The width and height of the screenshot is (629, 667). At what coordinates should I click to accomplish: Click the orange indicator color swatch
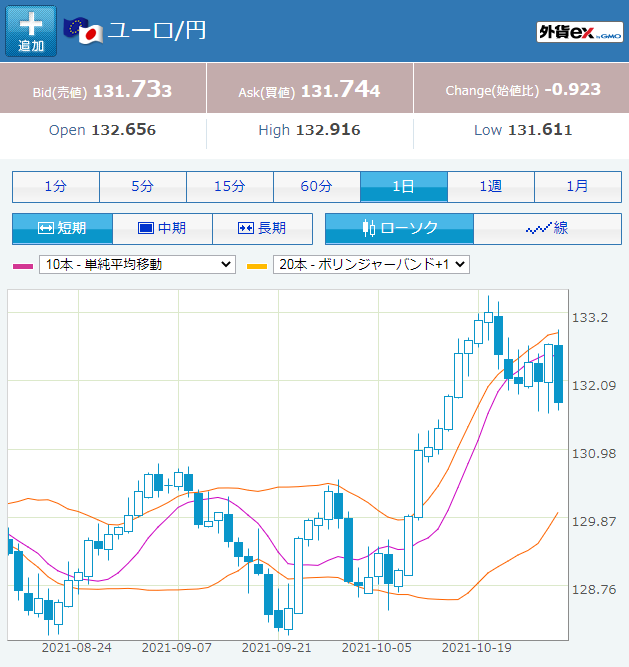click(x=257, y=266)
